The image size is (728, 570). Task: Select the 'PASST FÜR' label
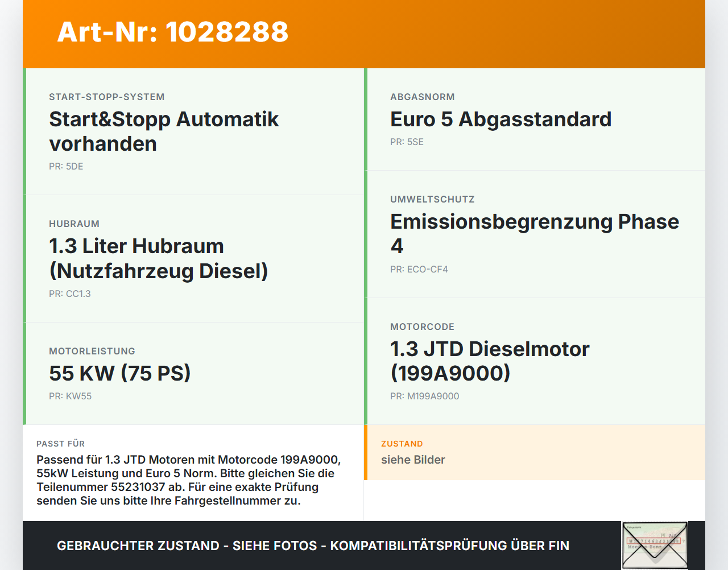click(x=60, y=444)
